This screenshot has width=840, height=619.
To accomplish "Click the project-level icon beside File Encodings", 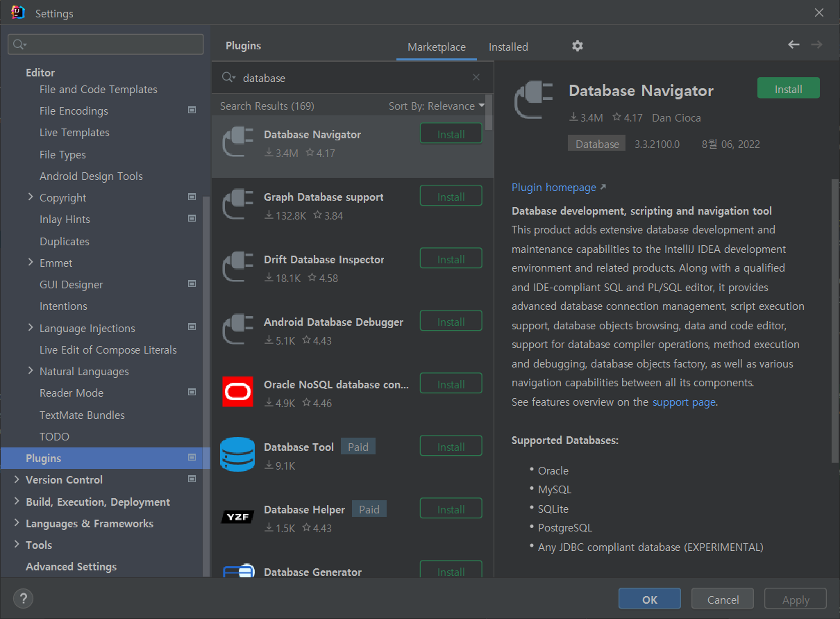I will (192, 110).
